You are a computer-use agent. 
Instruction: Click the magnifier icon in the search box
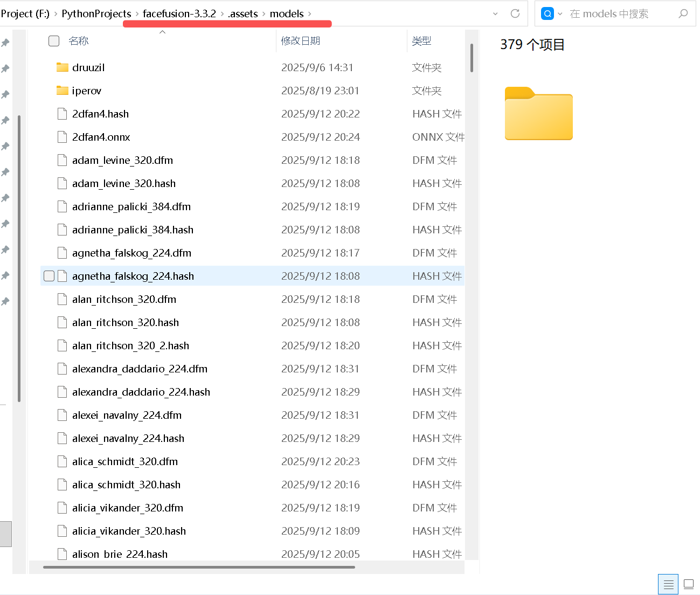tap(683, 13)
